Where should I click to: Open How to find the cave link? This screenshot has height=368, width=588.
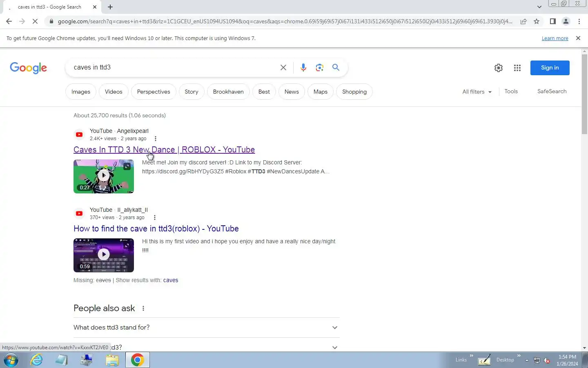click(x=156, y=229)
